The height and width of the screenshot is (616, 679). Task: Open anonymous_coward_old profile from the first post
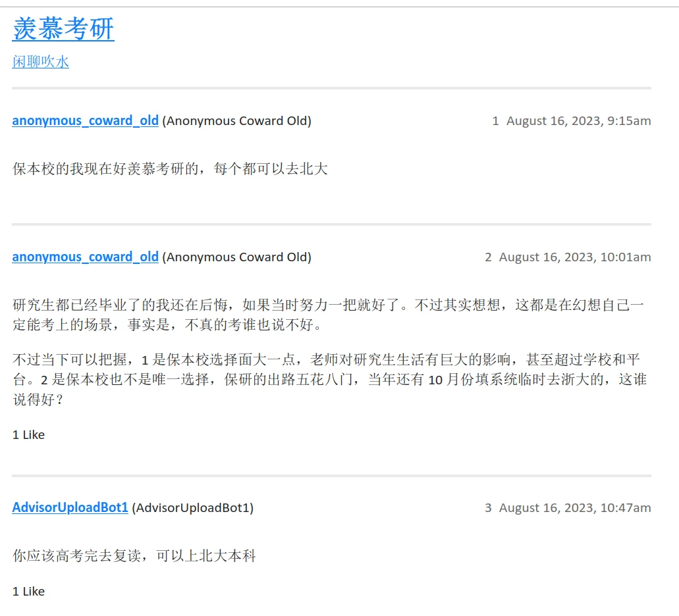pos(85,121)
